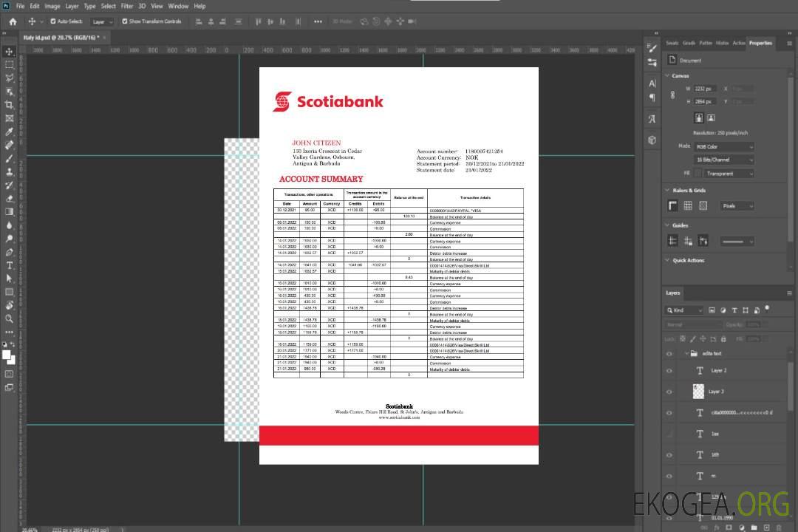Select the Clone Stamp tool
798x532 pixels.
coord(9,172)
